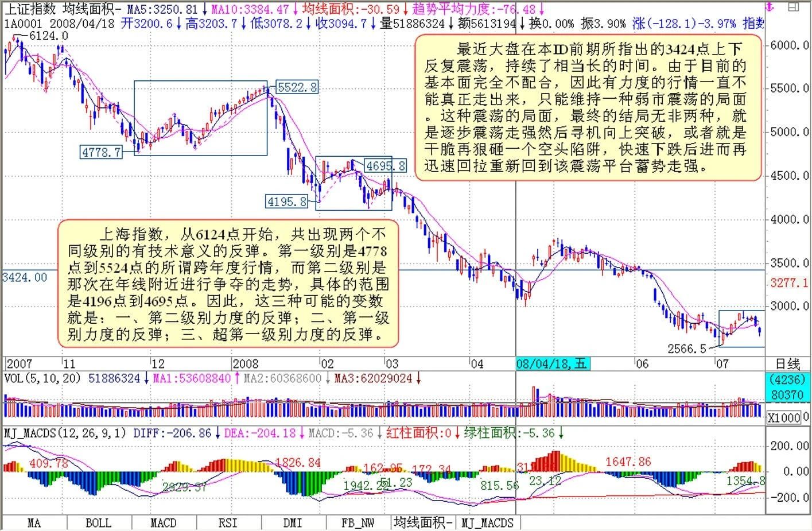Switch to the MA indicator tab

[x=34, y=523]
